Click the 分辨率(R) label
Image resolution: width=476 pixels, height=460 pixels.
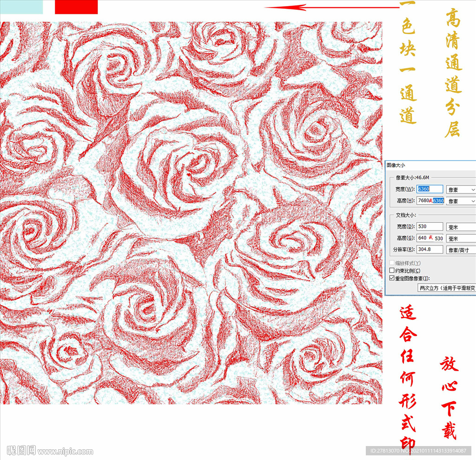click(404, 249)
